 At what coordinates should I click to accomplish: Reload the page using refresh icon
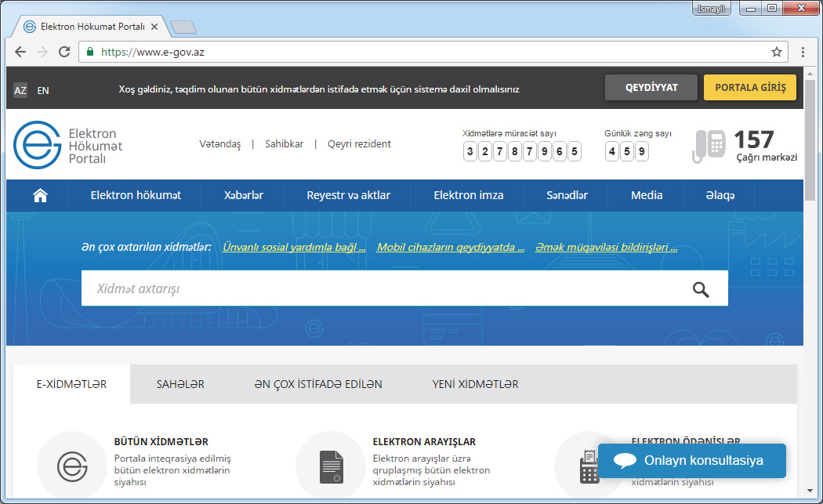coord(64,52)
